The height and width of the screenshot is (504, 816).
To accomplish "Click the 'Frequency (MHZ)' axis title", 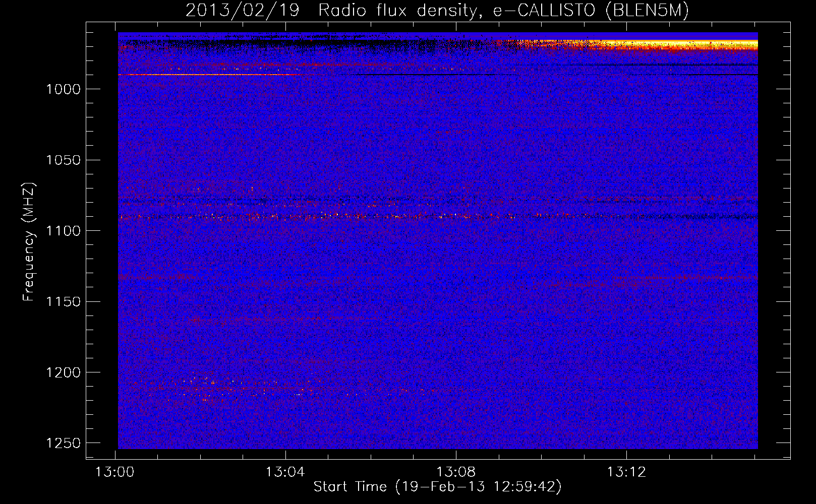I will pos(29,242).
